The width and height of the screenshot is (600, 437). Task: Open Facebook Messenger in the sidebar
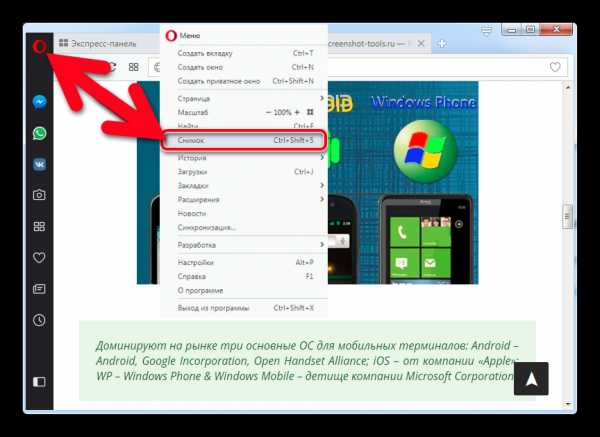click(39, 102)
